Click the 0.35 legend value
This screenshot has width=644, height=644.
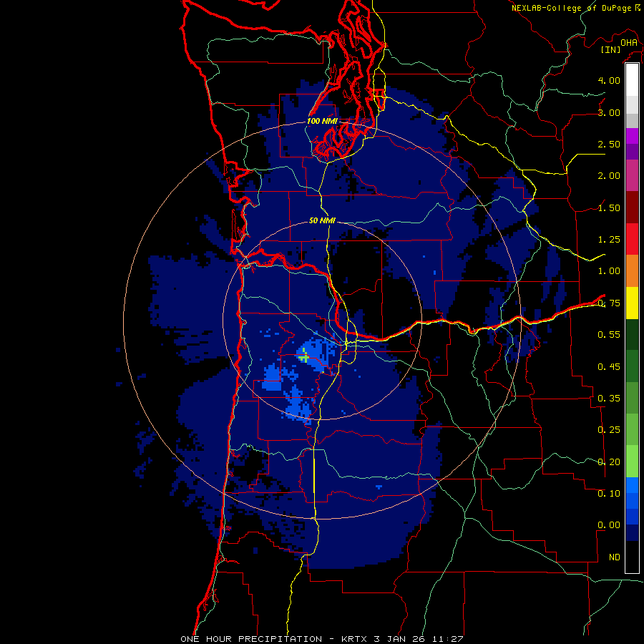point(609,399)
